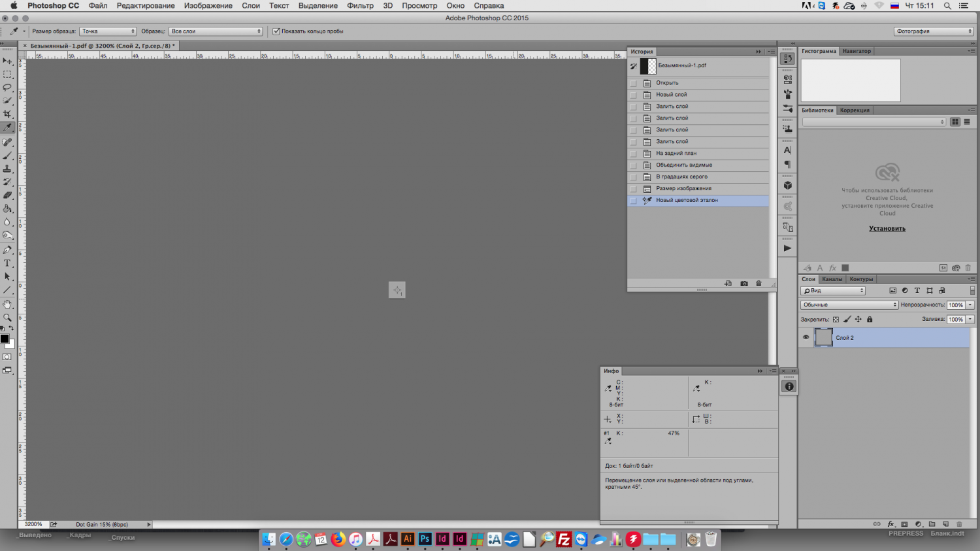Open the collapsed Info panel icon
Viewport: 980px width, 551px height.
789,386
